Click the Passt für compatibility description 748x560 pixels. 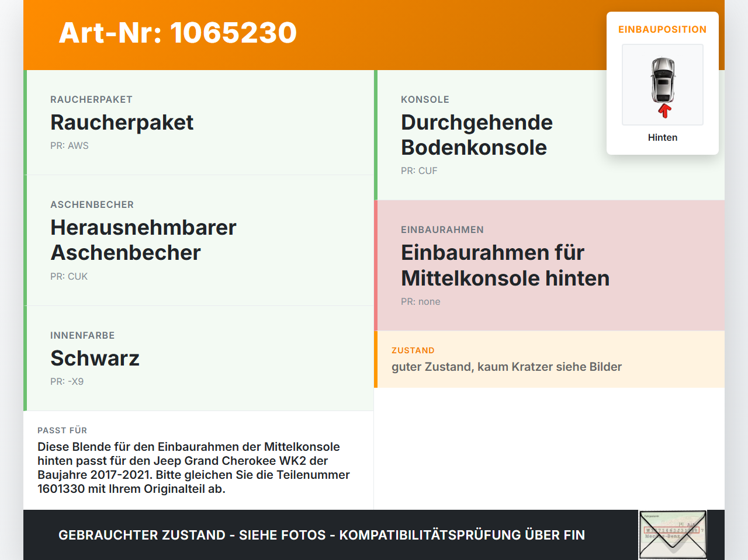(194, 468)
